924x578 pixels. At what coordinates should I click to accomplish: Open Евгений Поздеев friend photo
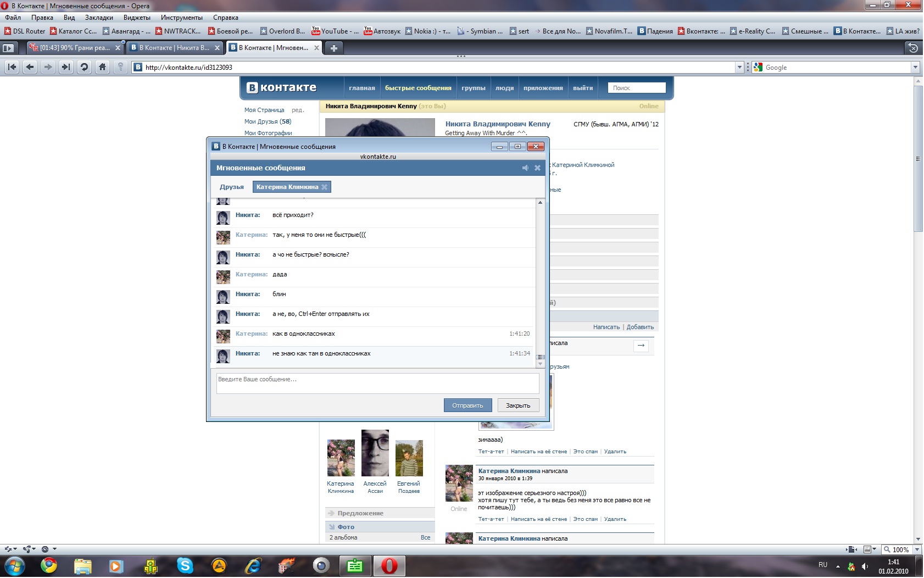point(409,458)
